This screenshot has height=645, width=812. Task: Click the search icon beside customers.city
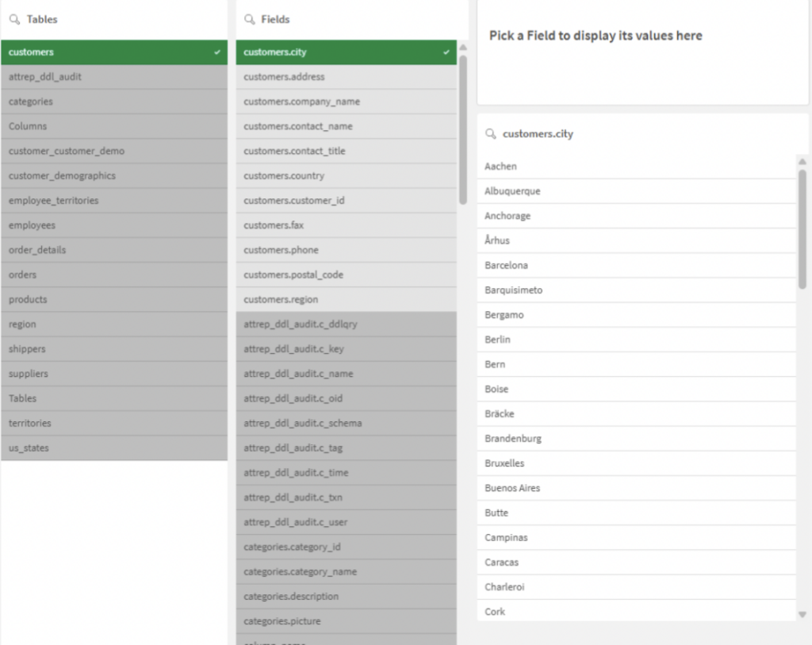tap(491, 134)
